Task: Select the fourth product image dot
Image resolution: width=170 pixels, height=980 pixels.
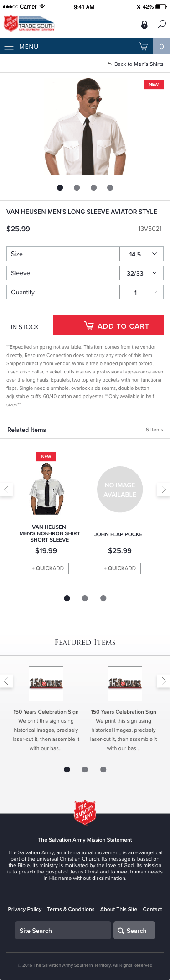Action: pyautogui.click(x=110, y=187)
